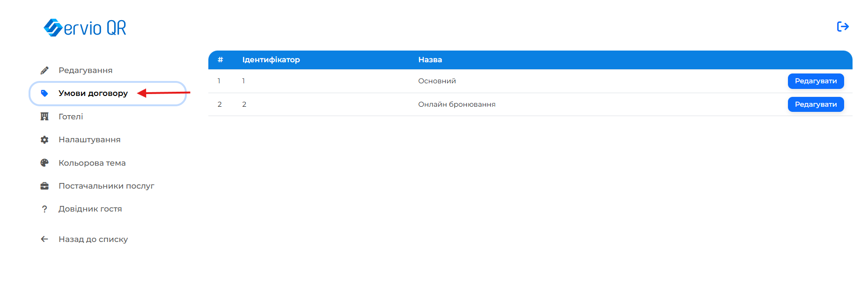Click the briefcase icon for Постачальники послуг
The height and width of the screenshot is (300, 868).
[x=44, y=186]
